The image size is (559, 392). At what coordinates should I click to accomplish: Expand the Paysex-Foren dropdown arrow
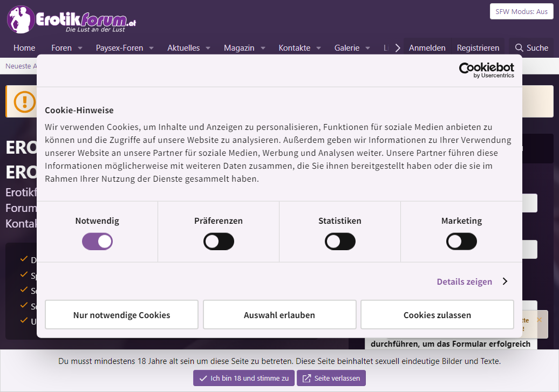[151, 48]
